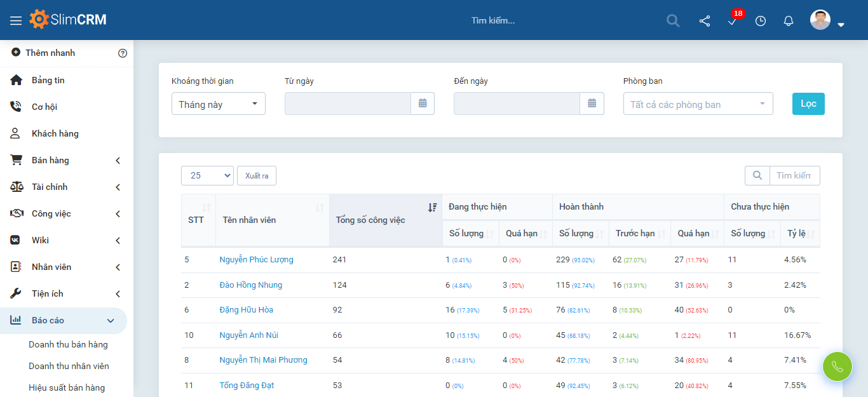
Task: Open employee Nguyễn Phúc Lượng link
Action: click(256, 260)
